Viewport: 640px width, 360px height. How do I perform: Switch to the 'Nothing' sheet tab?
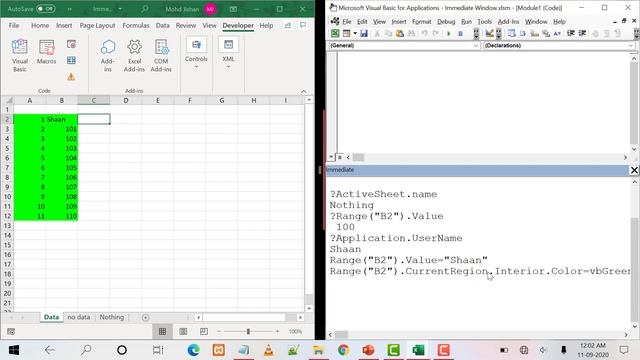click(x=111, y=317)
